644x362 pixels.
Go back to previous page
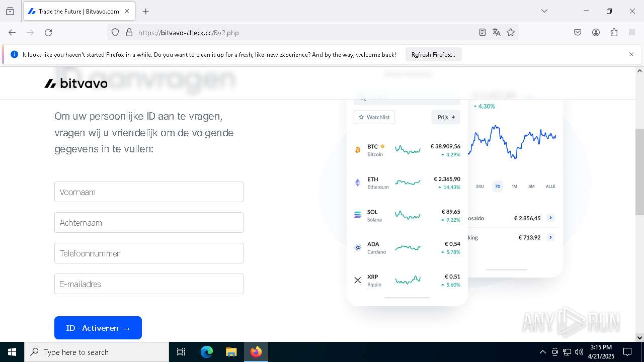(x=12, y=32)
